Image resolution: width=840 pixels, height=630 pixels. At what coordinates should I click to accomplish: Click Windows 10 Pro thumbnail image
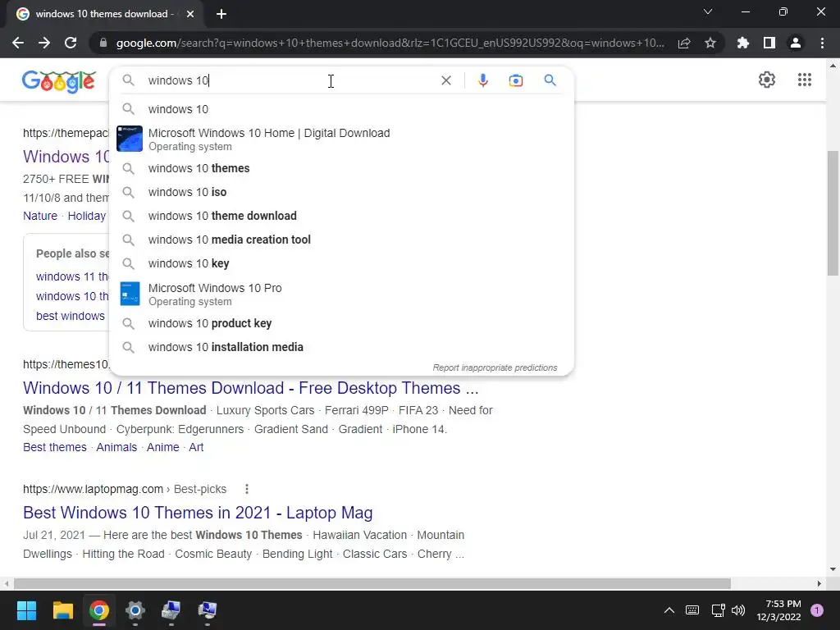(x=130, y=294)
